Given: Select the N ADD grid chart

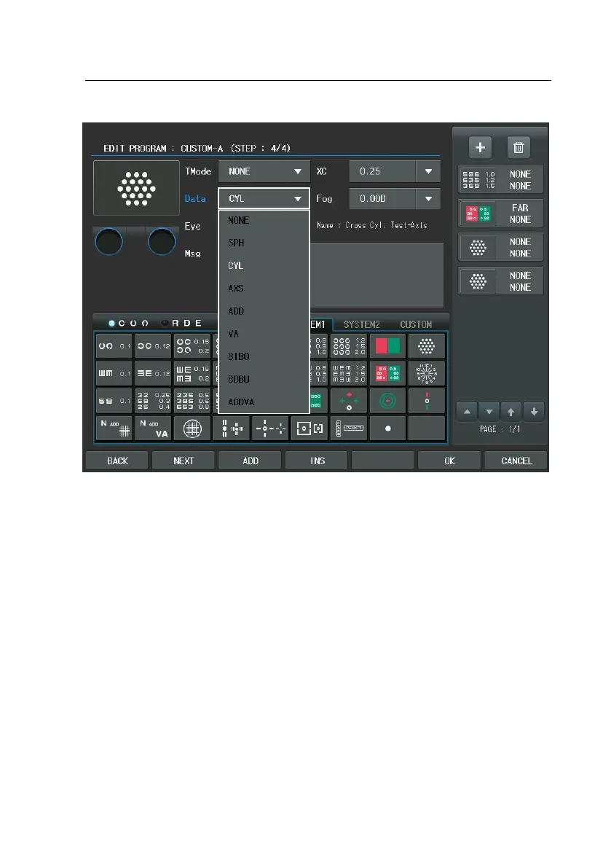Looking at the screenshot, I should [x=114, y=429].
